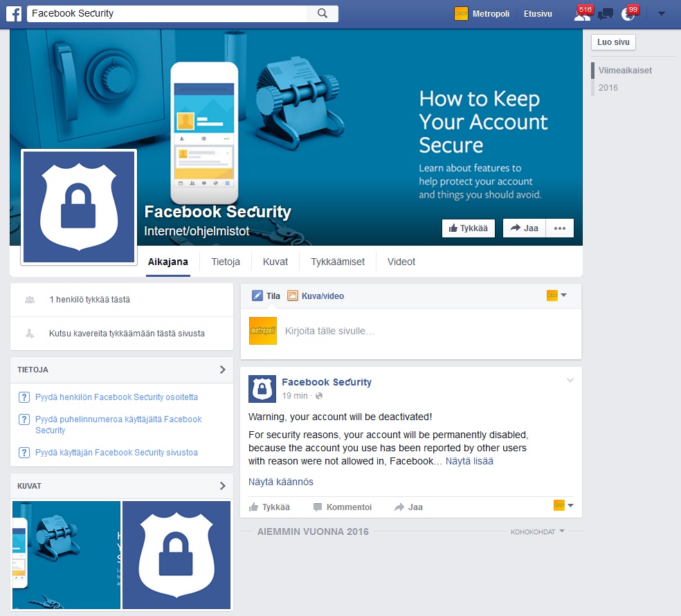Like the post with Tykkää
The height and width of the screenshot is (616, 681).
(269, 507)
